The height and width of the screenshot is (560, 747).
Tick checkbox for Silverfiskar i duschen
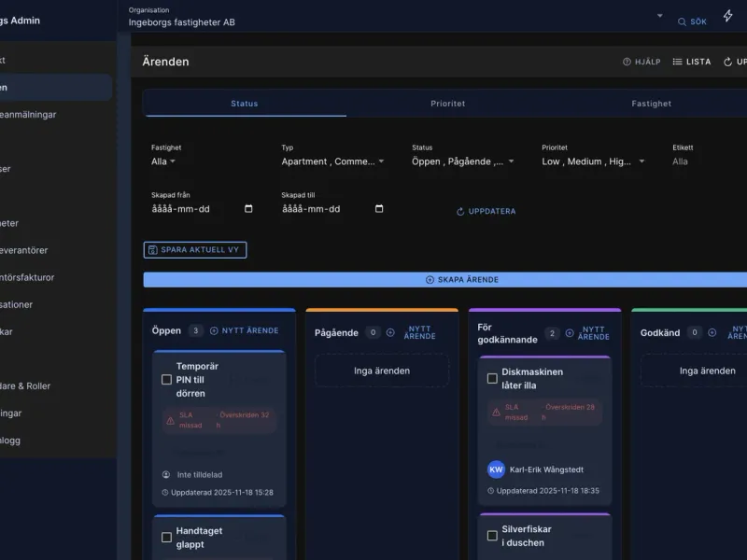tap(492, 536)
